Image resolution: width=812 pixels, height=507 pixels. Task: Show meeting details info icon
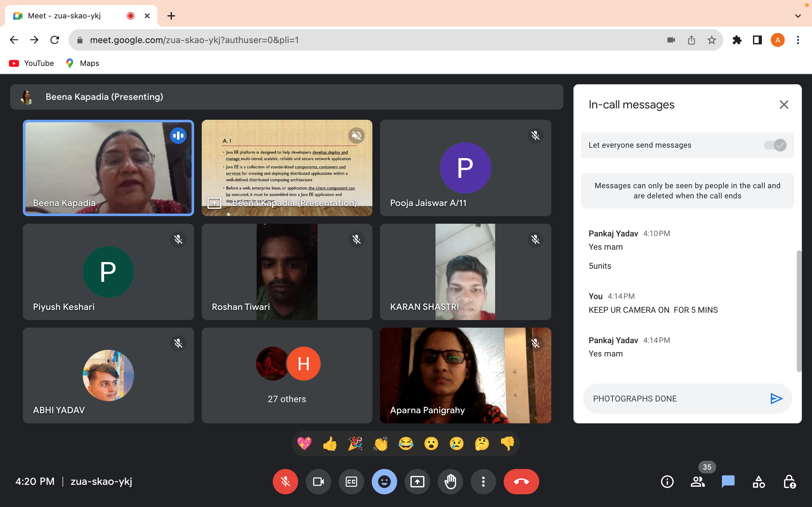(667, 482)
